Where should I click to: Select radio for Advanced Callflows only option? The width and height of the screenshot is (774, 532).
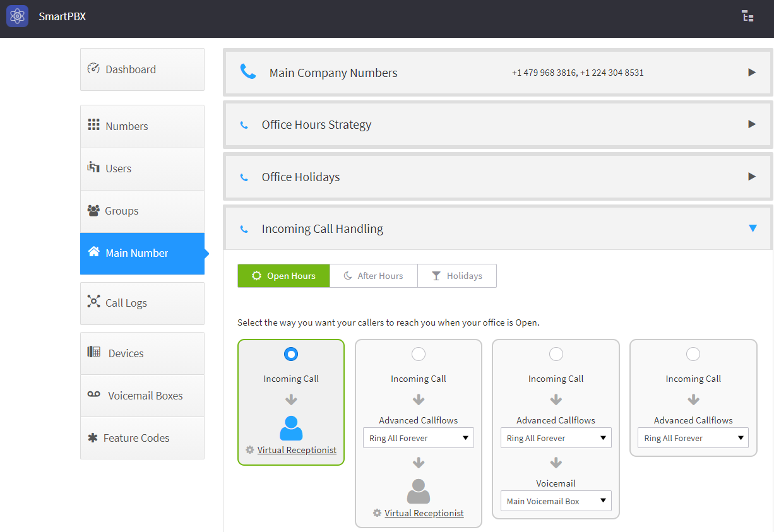click(x=693, y=354)
